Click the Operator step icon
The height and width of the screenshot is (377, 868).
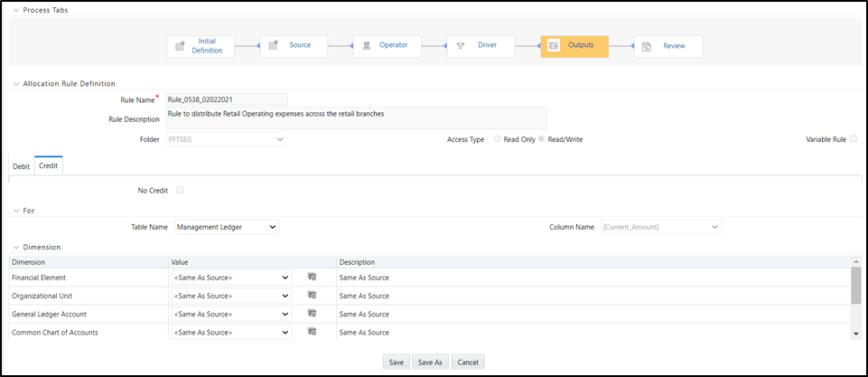pos(366,46)
